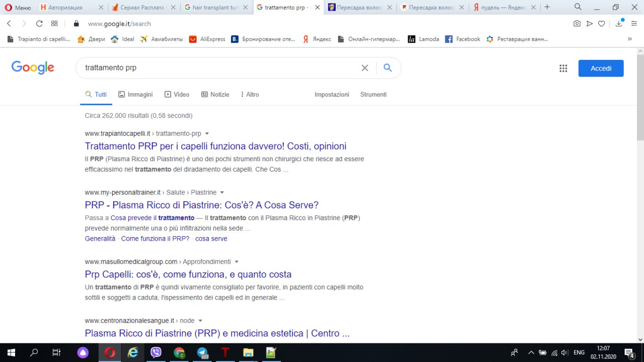Open Impostazioni search settings
Viewport: 644px width, 362px height.
[332, 95]
